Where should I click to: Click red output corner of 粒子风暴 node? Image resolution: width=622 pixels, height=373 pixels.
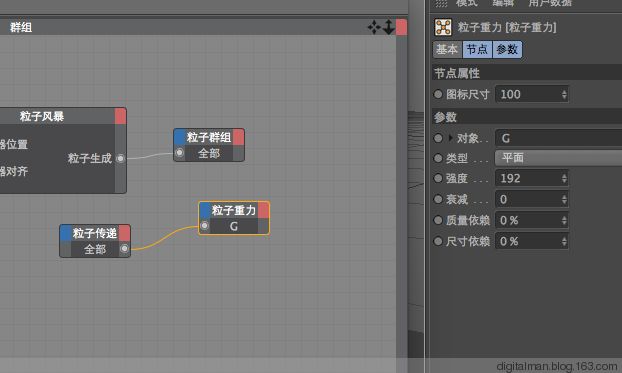[x=121, y=116]
